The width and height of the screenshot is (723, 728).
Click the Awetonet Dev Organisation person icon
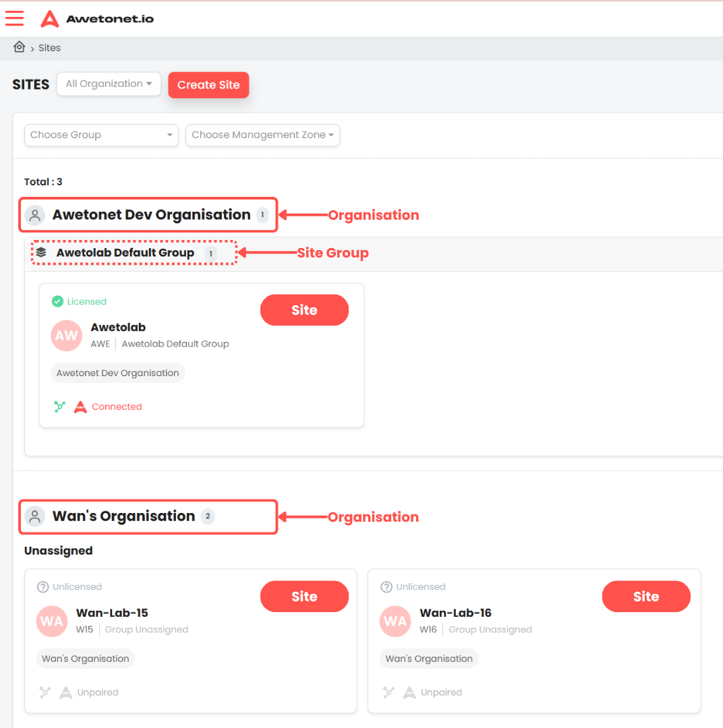[35, 215]
